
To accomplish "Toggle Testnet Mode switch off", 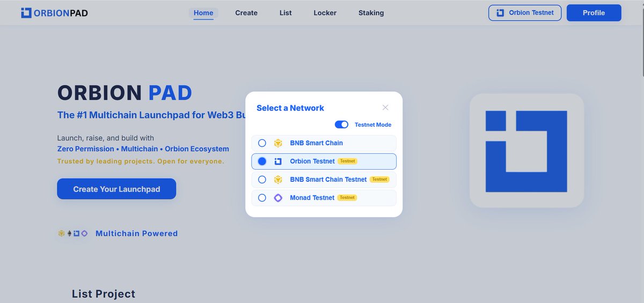I will tap(342, 125).
